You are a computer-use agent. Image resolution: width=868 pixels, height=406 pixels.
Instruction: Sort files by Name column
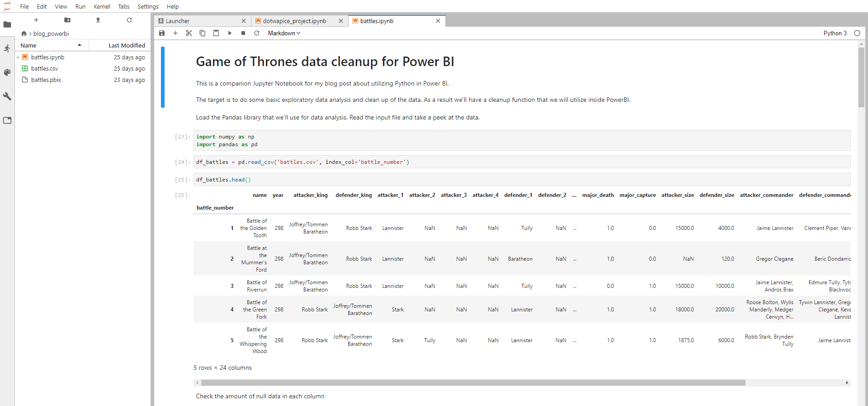click(52, 45)
